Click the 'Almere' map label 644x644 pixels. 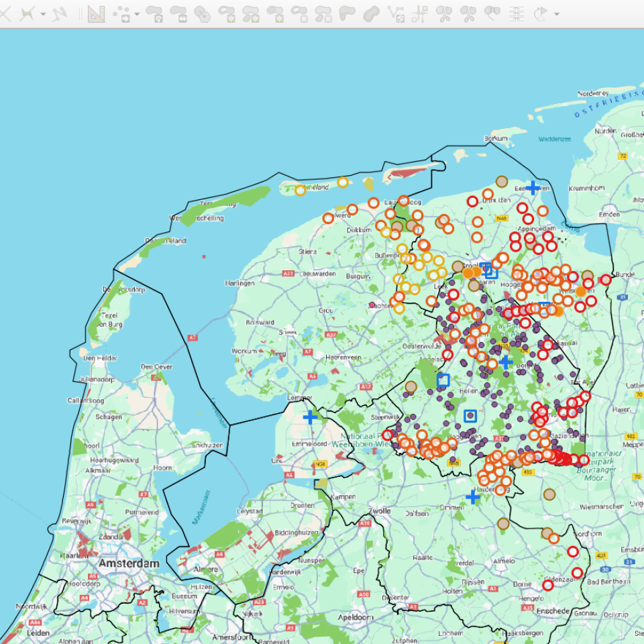[x=205, y=570]
